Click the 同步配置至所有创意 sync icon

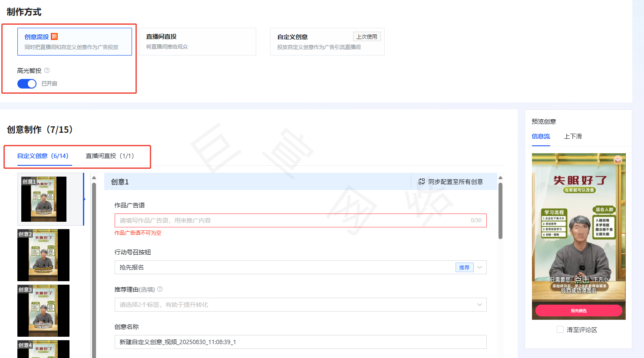point(422,181)
